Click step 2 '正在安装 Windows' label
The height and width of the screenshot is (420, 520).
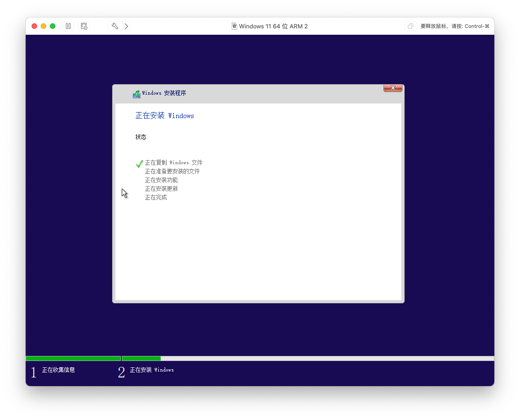coord(152,370)
